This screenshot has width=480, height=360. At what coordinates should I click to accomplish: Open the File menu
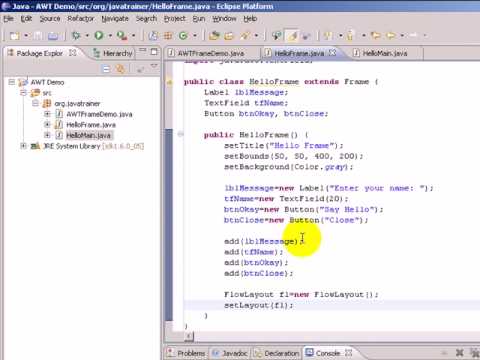tap(8, 19)
